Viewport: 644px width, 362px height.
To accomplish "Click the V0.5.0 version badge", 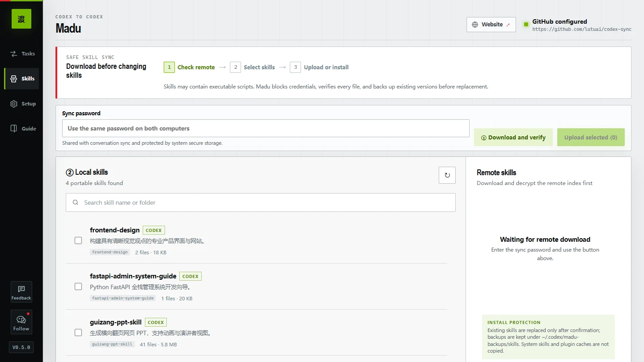I will [x=21, y=347].
